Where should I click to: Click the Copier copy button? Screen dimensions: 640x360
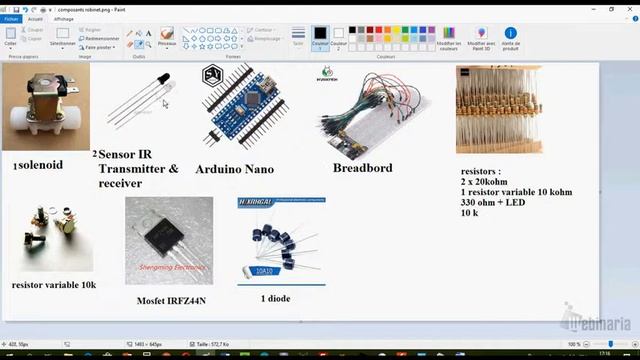click(32, 39)
